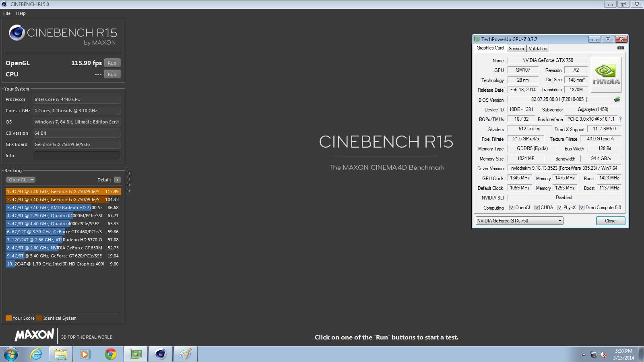This screenshot has height=362, width=644.
Task: Click the Cinebench R15 sphere logo
Action: [x=17, y=33]
